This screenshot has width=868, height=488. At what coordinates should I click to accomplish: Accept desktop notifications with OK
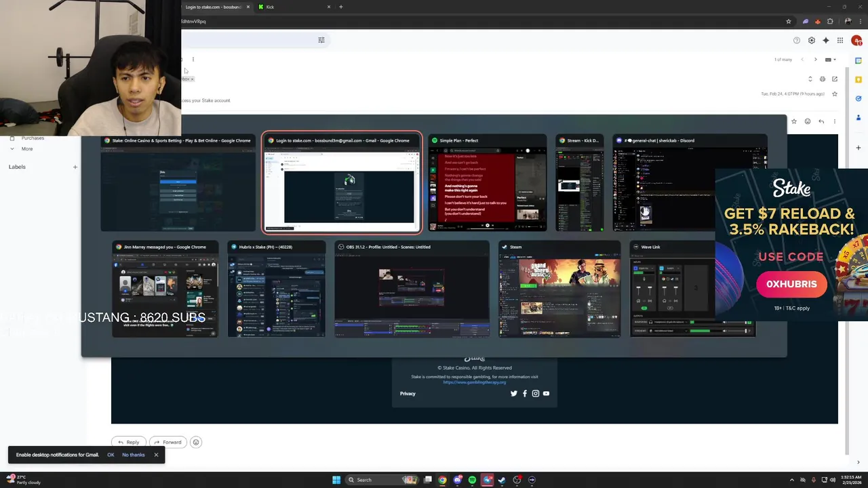click(x=111, y=455)
